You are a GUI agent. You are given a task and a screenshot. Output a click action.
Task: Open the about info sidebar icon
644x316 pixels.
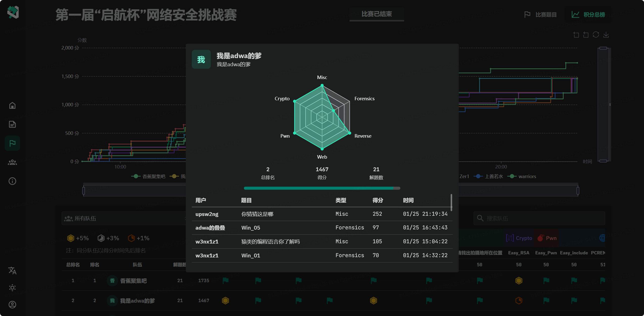[x=12, y=181]
